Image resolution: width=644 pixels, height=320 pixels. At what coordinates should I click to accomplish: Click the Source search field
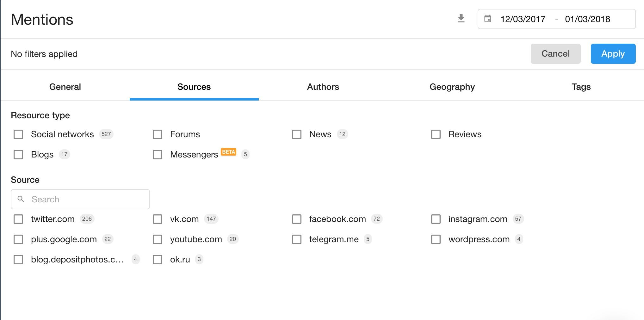pyautogui.click(x=80, y=199)
